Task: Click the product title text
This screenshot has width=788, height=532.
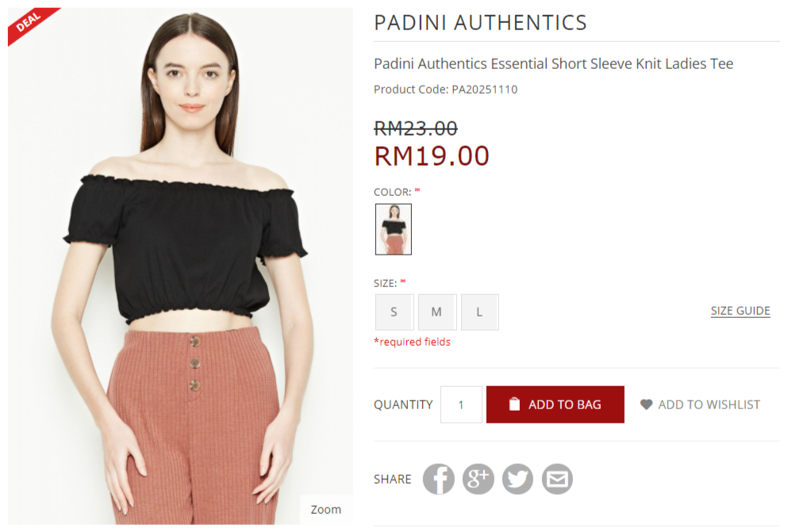Action: coord(553,63)
